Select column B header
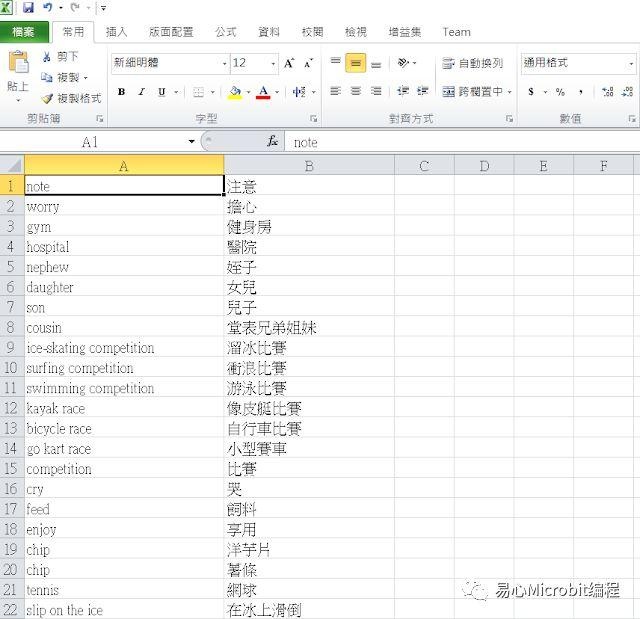 tap(309, 166)
